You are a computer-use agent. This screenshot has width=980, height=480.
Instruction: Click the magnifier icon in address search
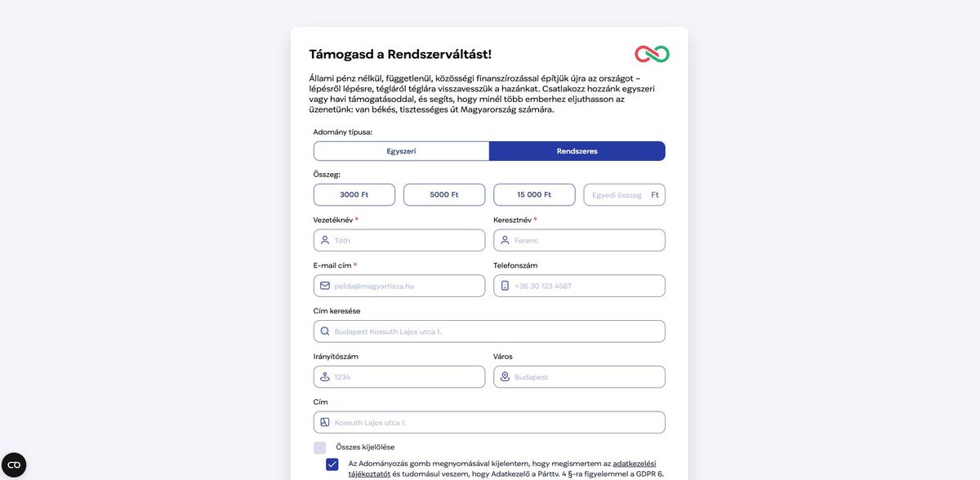point(325,331)
